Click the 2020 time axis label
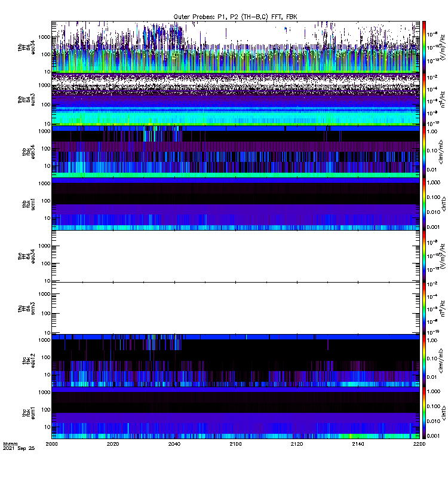This screenshot has height=478, width=448. point(113,444)
